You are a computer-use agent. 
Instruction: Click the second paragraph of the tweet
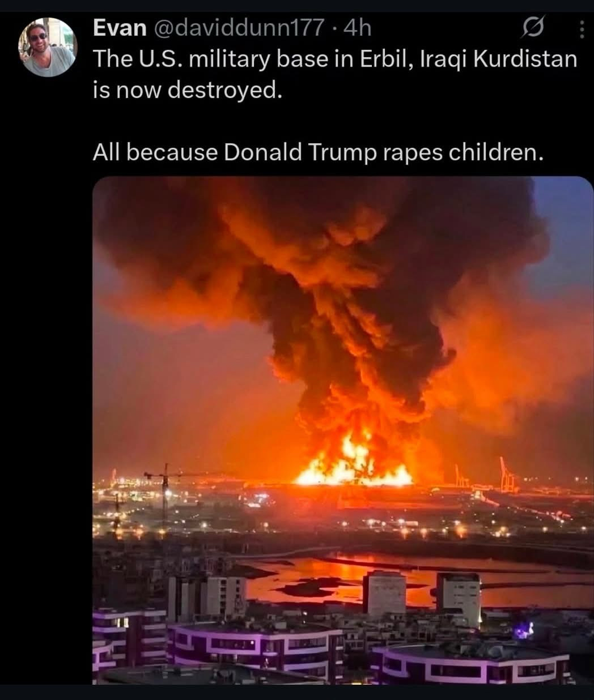318,152
